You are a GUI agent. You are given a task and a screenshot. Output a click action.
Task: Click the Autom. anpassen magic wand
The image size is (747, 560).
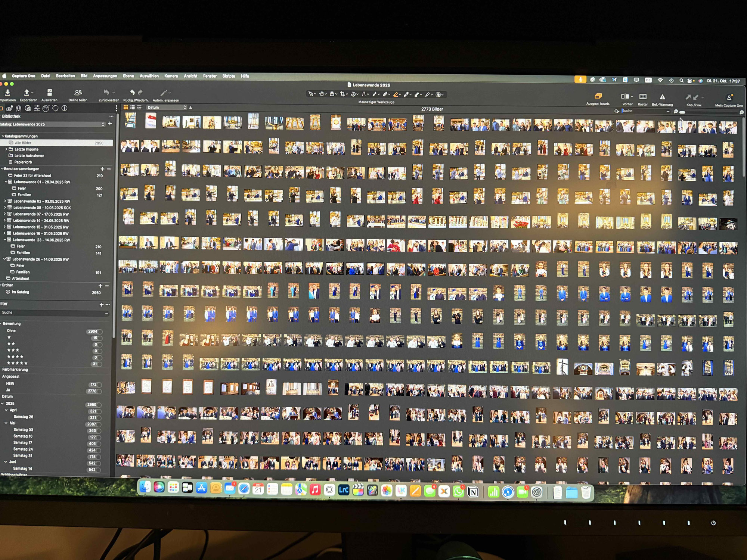tap(164, 93)
